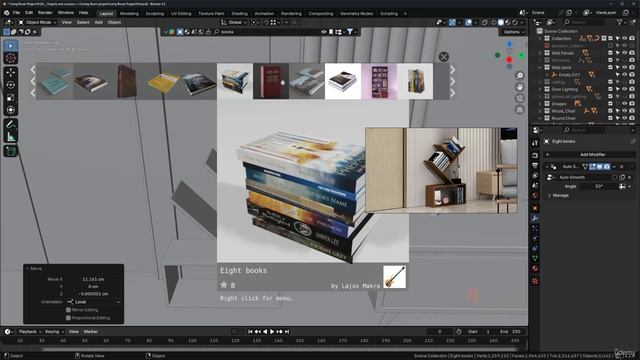Image resolution: width=640 pixels, height=360 pixels.
Task: Toggle the camera view icon
Action: (520, 98)
